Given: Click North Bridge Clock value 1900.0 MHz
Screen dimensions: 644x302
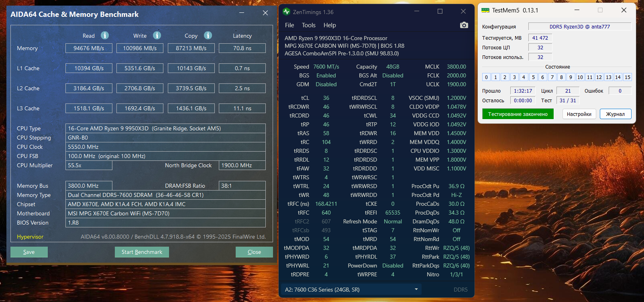Looking at the screenshot, I should 242,165.
